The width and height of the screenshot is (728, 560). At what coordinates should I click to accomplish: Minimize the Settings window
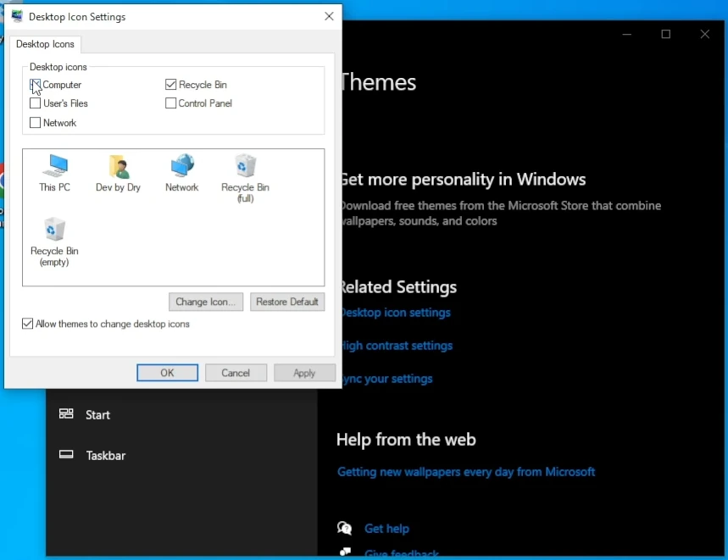tap(627, 34)
